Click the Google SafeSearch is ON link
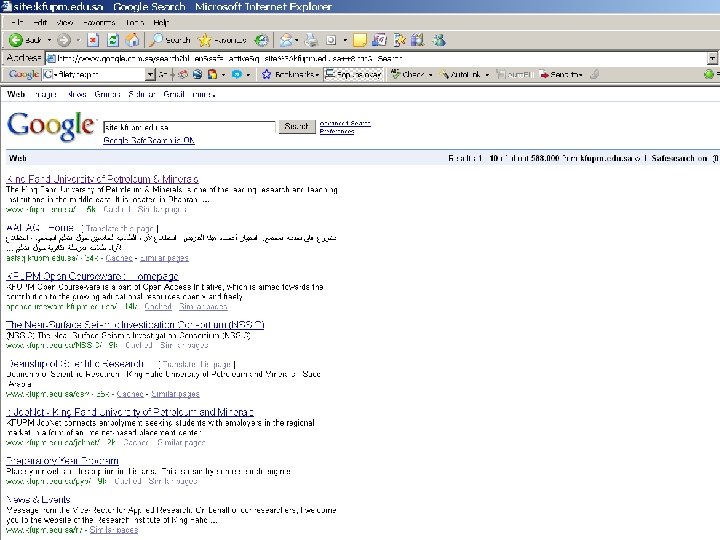Viewport: 720px width, 540px height. tap(149, 141)
